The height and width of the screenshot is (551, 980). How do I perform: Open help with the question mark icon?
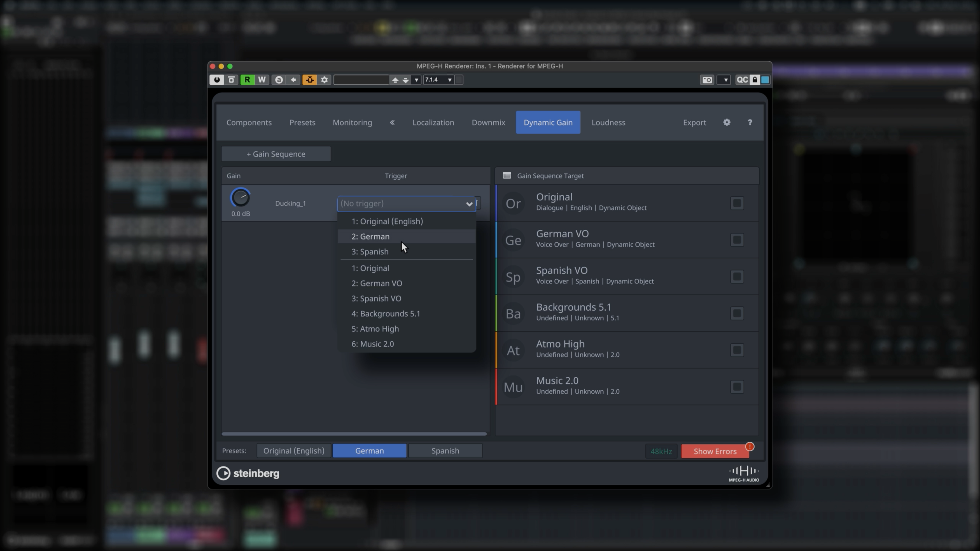750,123
